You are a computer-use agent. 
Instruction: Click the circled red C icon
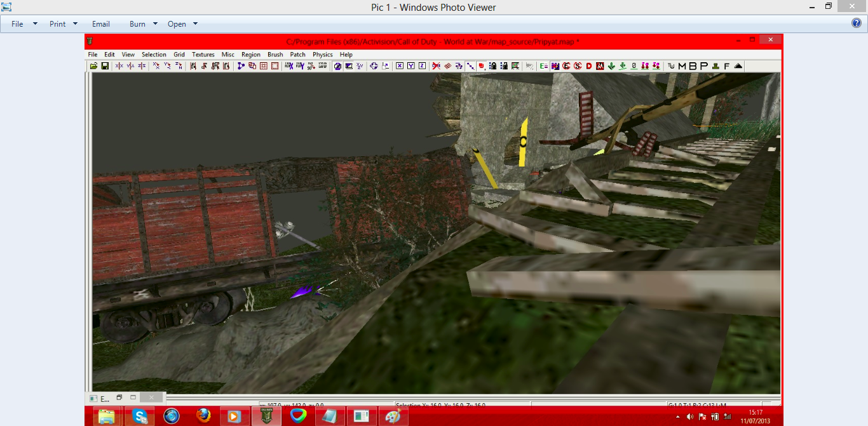click(x=566, y=66)
